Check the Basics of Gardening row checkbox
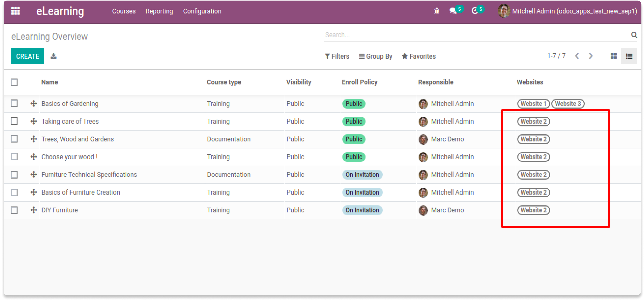Image resolution: width=644 pixels, height=300 pixels. [14, 103]
